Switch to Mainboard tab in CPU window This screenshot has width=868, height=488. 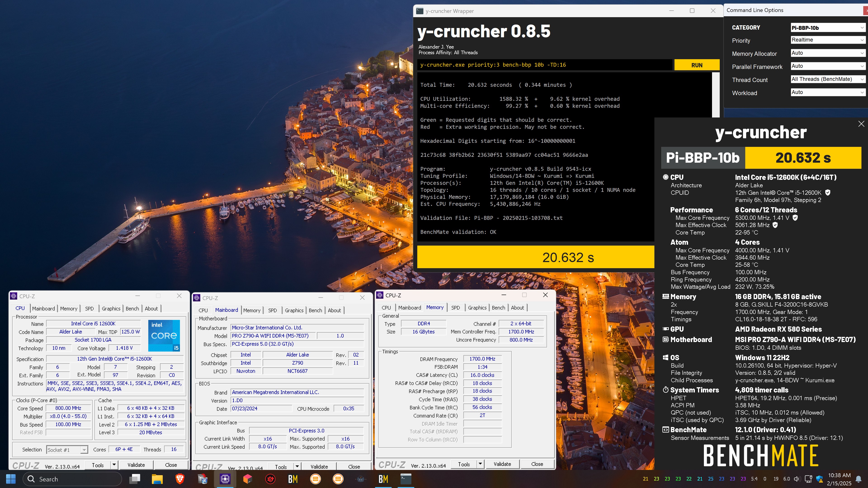pos(43,308)
